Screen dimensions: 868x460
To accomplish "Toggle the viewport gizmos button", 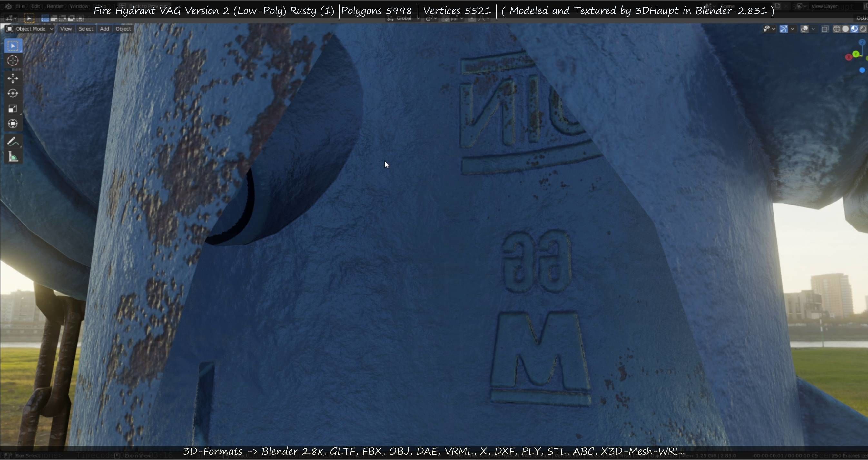I will [x=784, y=29].
